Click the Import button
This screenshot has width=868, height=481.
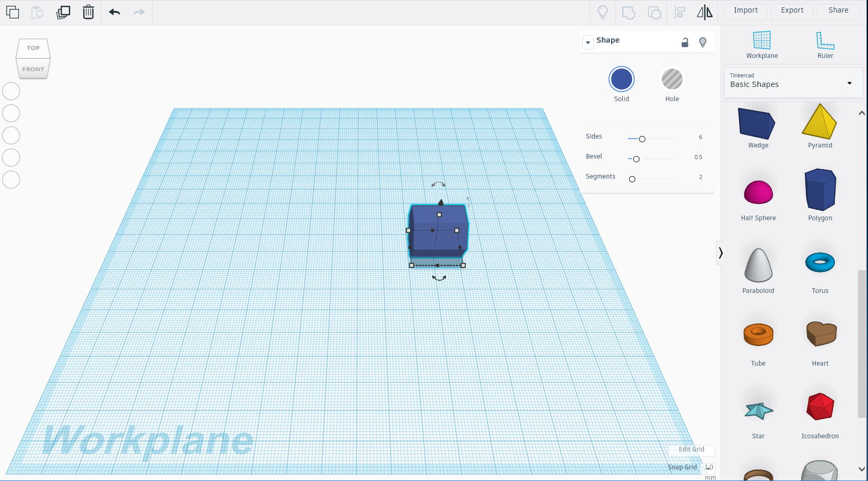pos(746,11)
